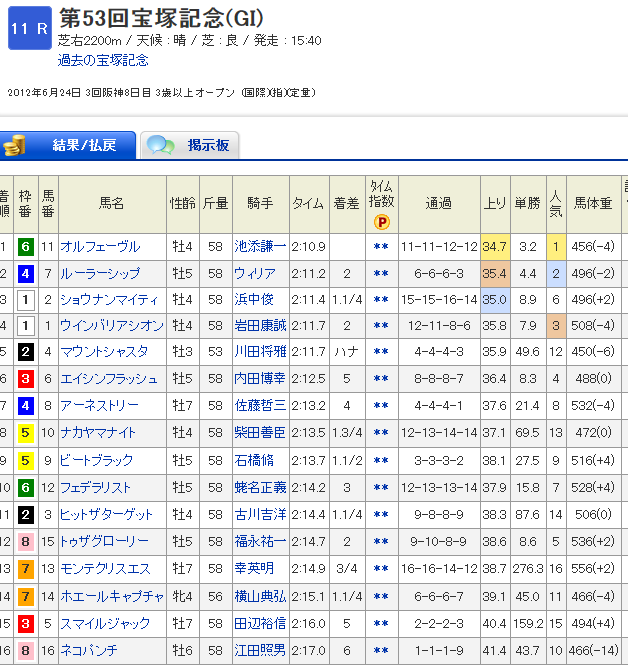The image size is (628, 665).
Task: Open horse モンテクリスエス page
Action: [106, 568]
